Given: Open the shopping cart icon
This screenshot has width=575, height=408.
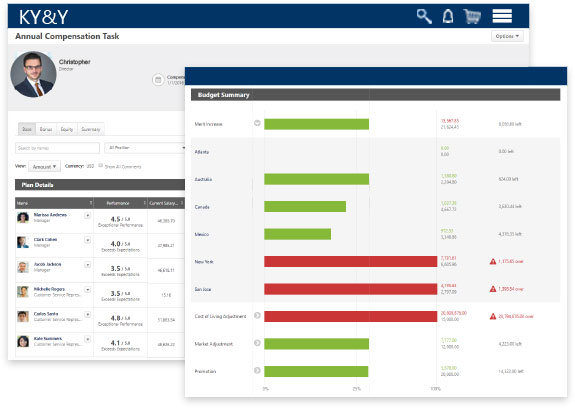Looking at the screenshot, I should [x=472, y=16].
